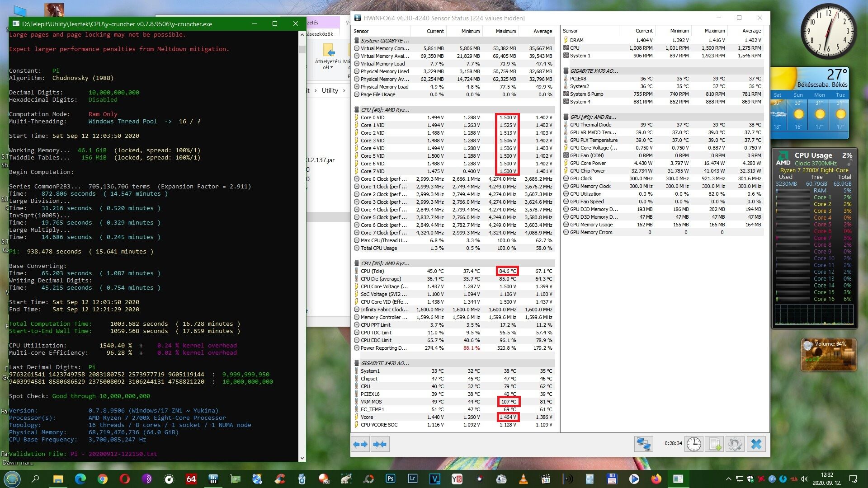Screen dimensions: 868x488
Task: Open HWiNFO sensor settings gear
Action: pyautogui.click(x=735, y=444)
